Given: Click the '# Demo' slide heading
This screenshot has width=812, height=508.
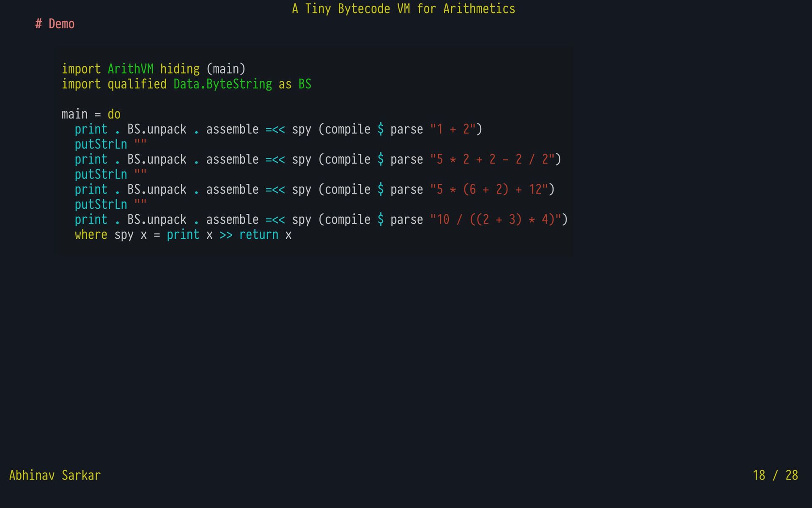Looking at the screenshot, I should [55, 24].
